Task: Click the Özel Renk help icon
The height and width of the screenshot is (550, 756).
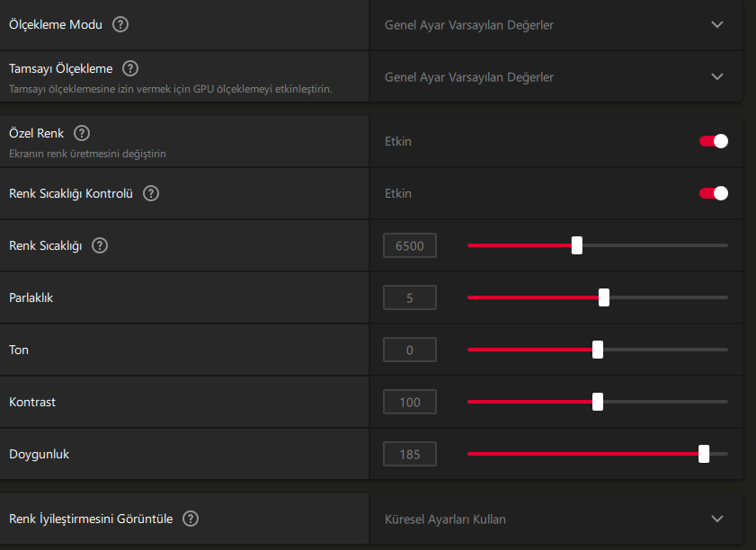Action: click(82, 133)
